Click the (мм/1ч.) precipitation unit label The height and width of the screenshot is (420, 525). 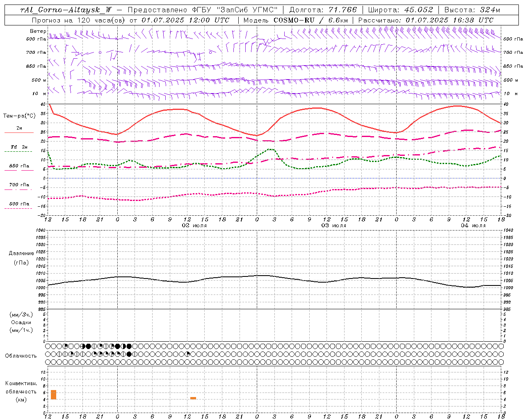tap(21, 330)
